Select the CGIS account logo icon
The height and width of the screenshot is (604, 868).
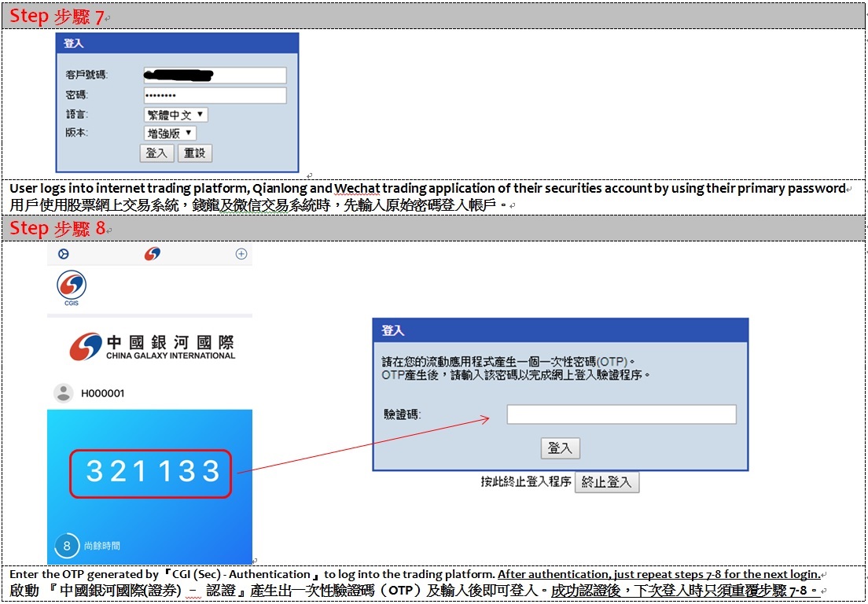coord(72,288)
